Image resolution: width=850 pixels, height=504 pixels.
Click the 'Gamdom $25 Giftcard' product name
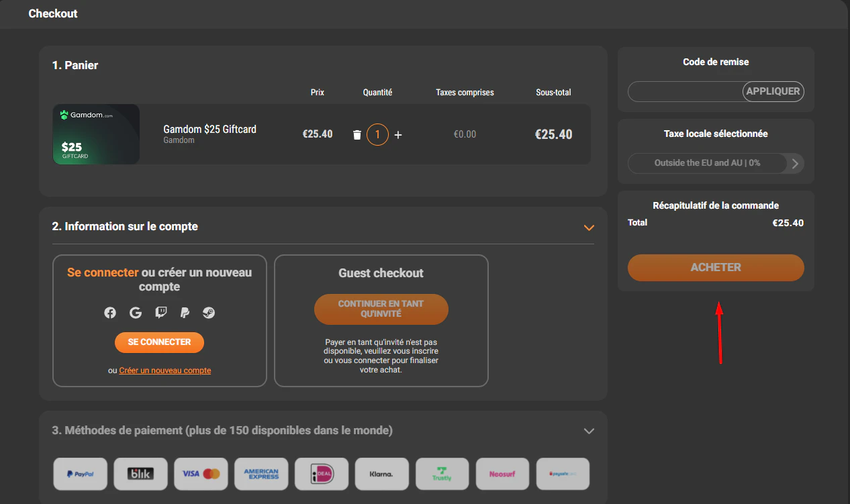tap(210, 129)
